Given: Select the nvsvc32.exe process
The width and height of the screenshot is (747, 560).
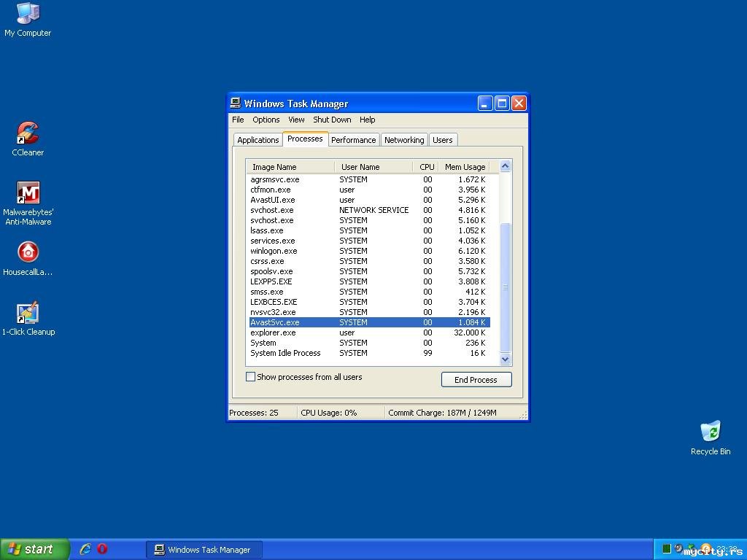Looking at the screenshot, I should (x=369, y=312).
